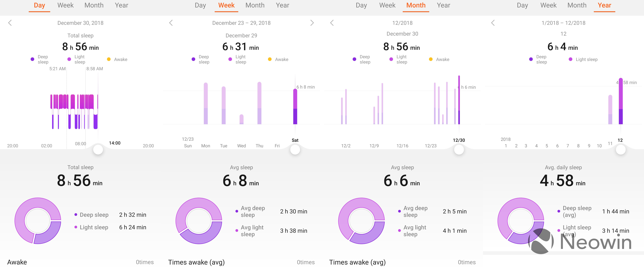This screenshot has width=644, height=267.
Task: Go to previous month from 12/2018
Action: 332,23
